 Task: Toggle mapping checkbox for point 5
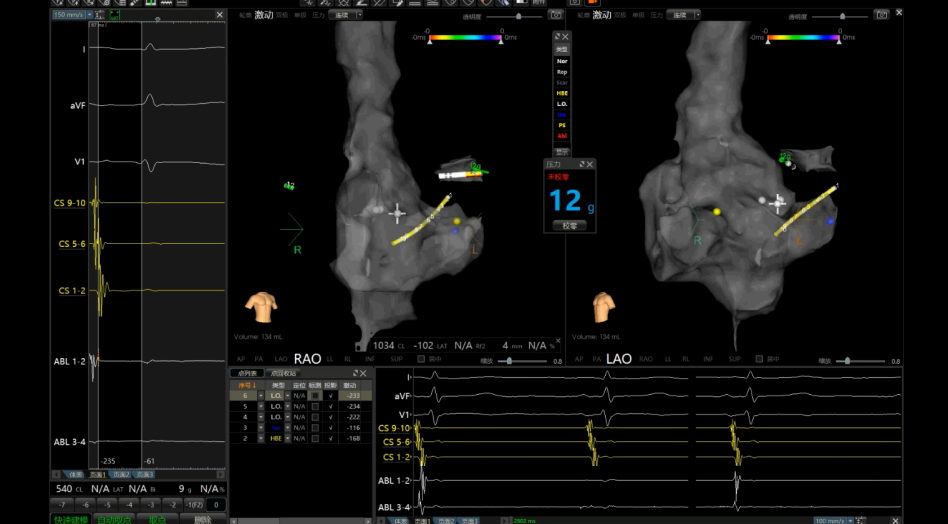pos(315,407)
